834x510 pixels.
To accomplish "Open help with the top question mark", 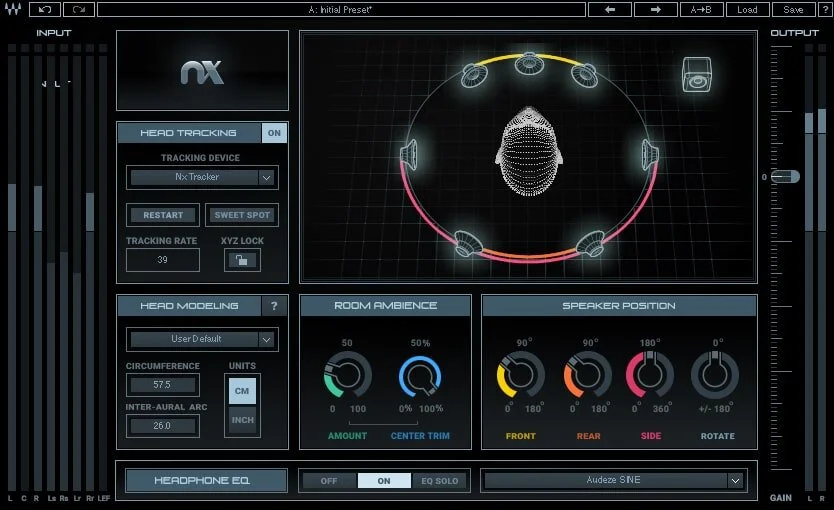I will pyautogui.click(x=825, y=10).
